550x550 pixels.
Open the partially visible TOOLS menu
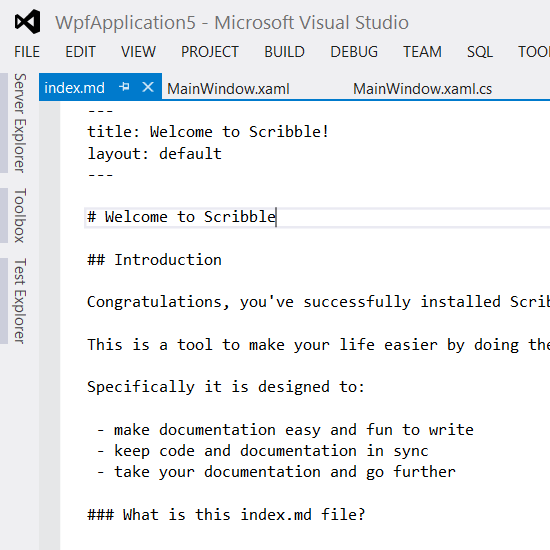click(x=534, y=52)
